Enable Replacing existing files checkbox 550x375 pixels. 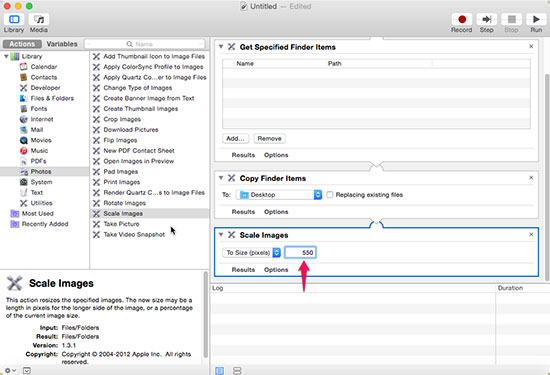coord(330,195)
